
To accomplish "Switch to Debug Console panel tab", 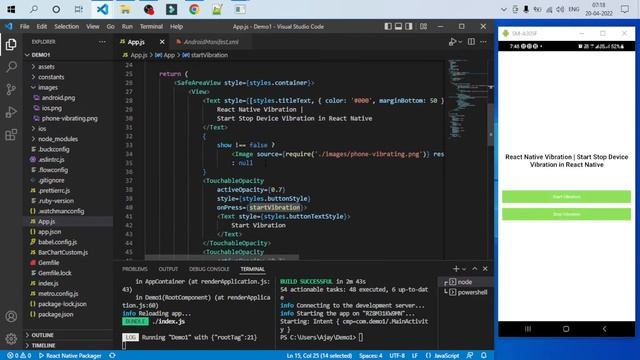I will point(209,269).
